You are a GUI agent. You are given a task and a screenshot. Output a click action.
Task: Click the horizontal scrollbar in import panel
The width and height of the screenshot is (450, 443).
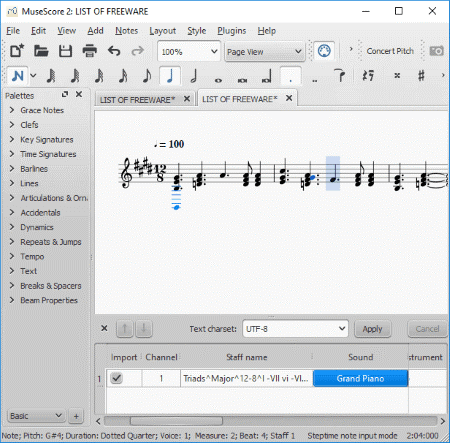tap(270, 421)
